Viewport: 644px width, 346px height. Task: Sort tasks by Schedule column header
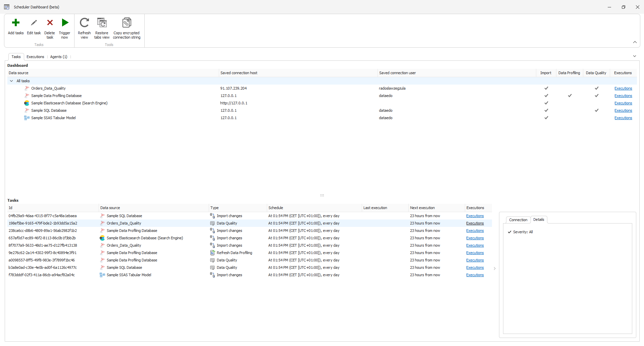click(x=314, y=208)
